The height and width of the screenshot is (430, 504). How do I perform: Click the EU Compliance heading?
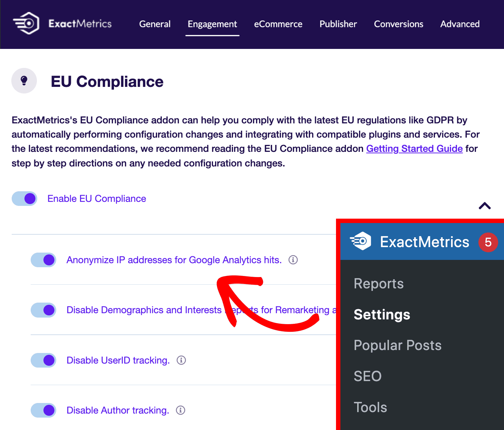click(x=107, y=81)
